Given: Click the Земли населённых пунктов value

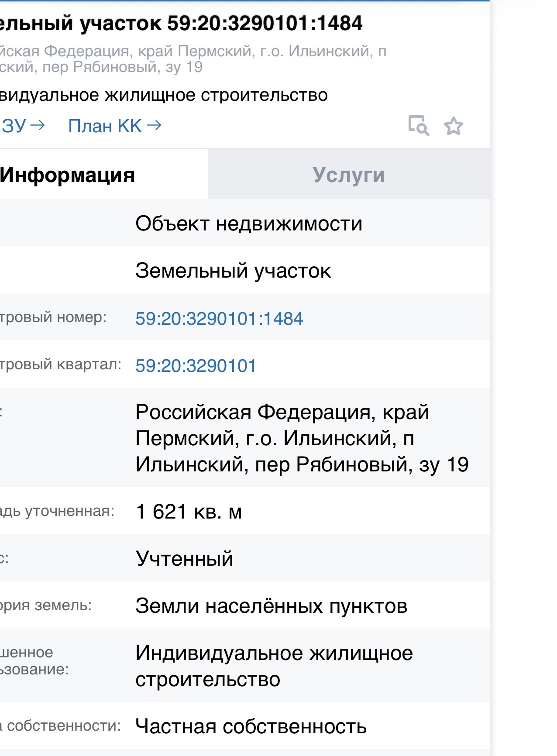Looking at the screenshot, I should click(x=271, y=606).
